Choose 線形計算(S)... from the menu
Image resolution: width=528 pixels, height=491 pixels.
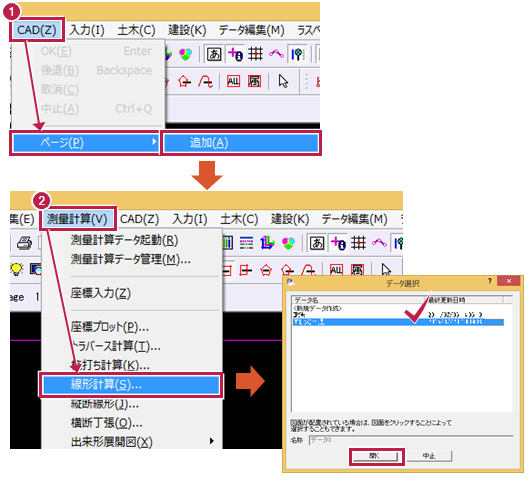pos(131,385)
